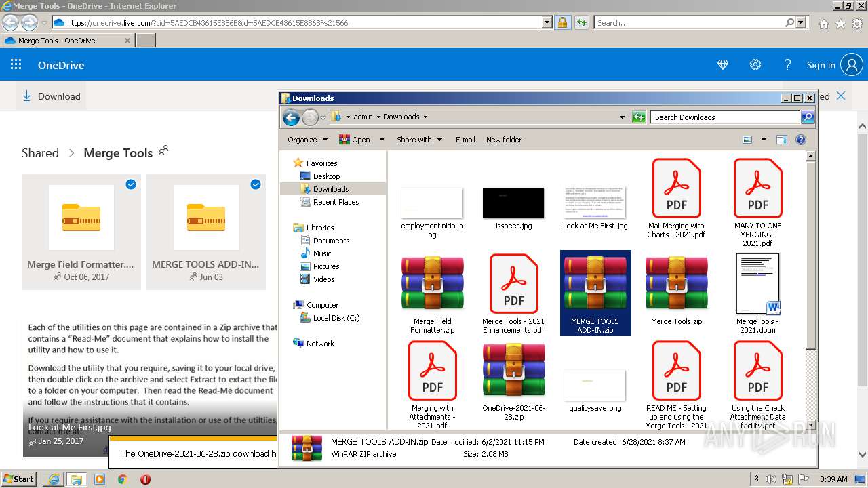This screenshot has width=868, height=488.
Task: Click E-mail in the Explorer toolbar
Action: pyautogui.click(x=465, y=140)
